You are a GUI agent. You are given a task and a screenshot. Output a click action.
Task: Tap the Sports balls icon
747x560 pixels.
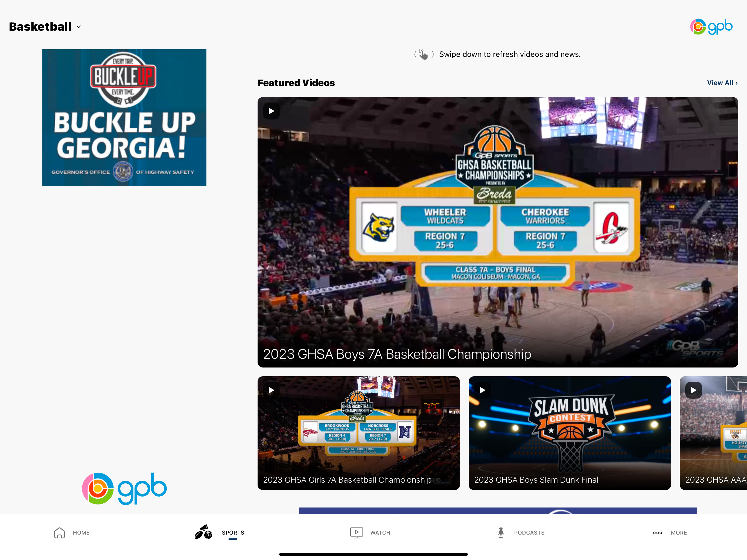click(x=203, y=532)
